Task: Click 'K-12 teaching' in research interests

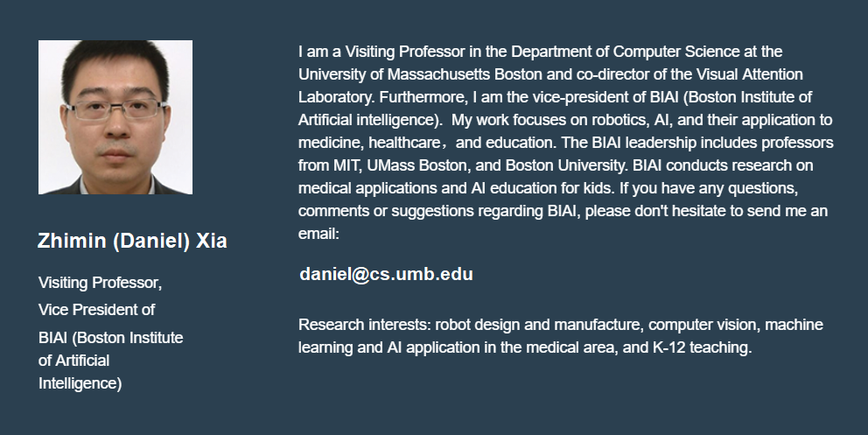Action: point(702,347)
